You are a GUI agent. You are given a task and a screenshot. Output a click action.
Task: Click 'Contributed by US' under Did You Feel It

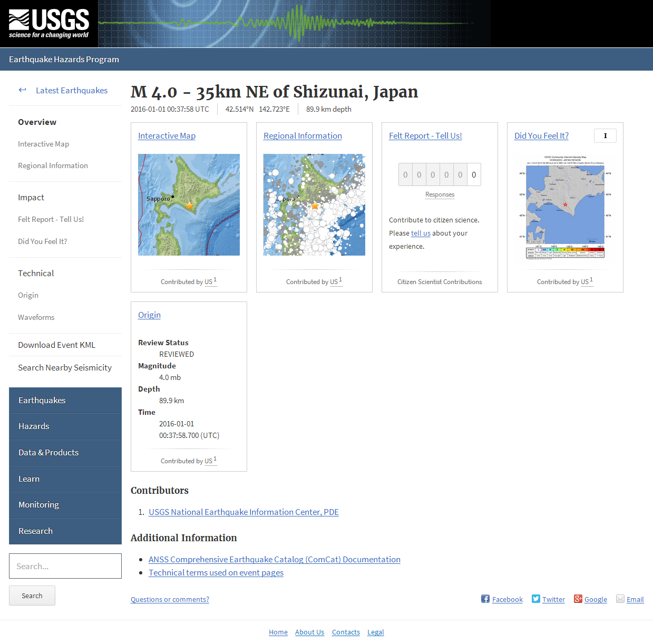coord(565,281)
